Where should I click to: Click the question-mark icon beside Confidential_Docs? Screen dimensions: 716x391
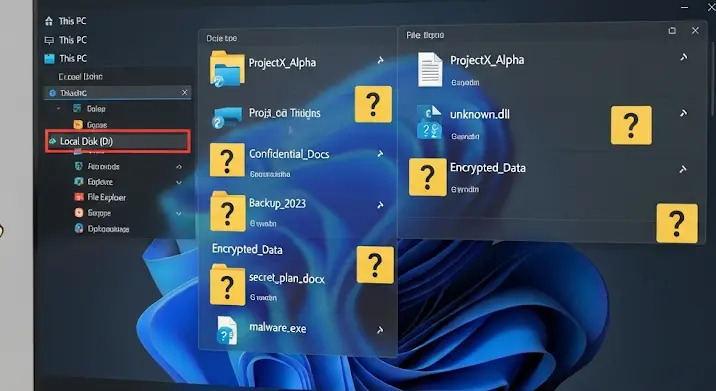click(227, 160)
